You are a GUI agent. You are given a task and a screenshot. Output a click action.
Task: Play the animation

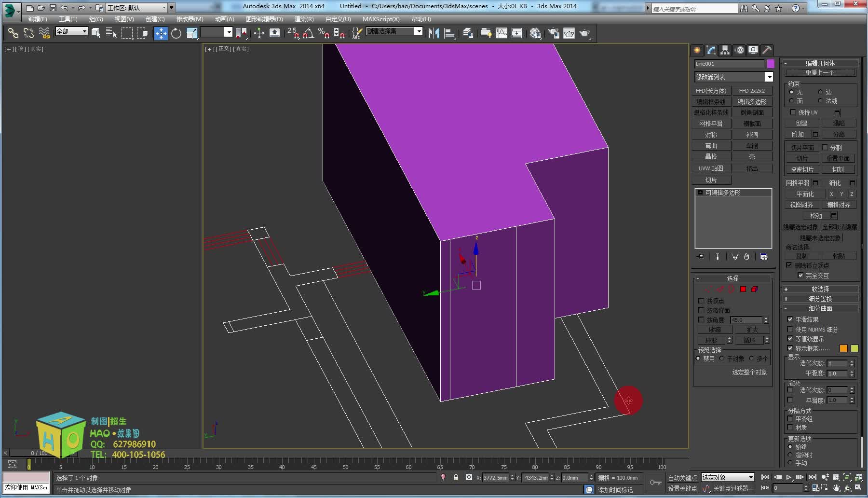click(x=789, y=477)
